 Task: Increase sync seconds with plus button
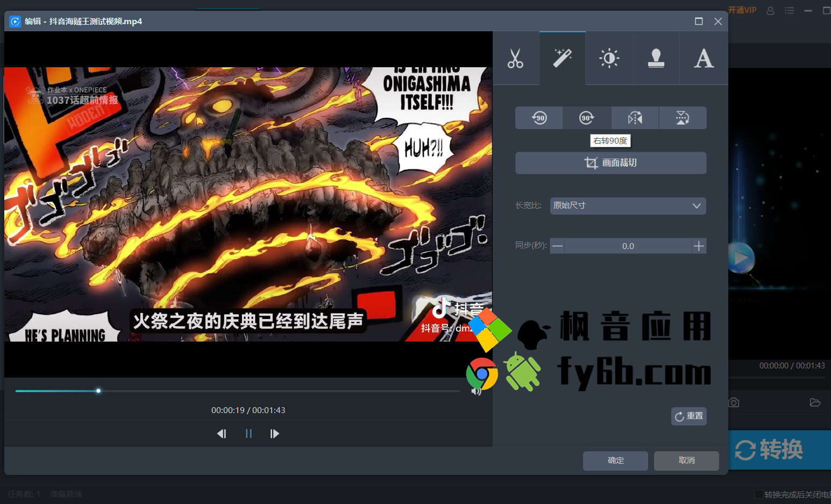699,246
